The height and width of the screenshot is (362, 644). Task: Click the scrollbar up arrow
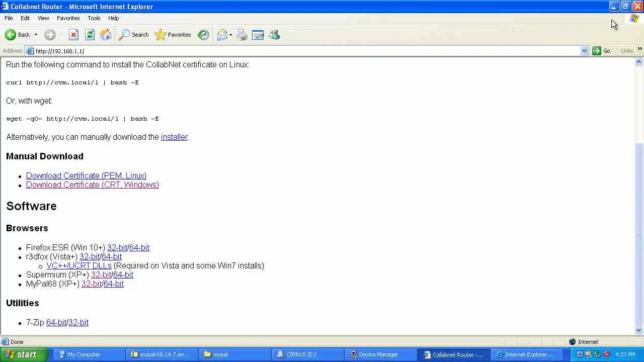pyautogui.click(x=639, y=62)
